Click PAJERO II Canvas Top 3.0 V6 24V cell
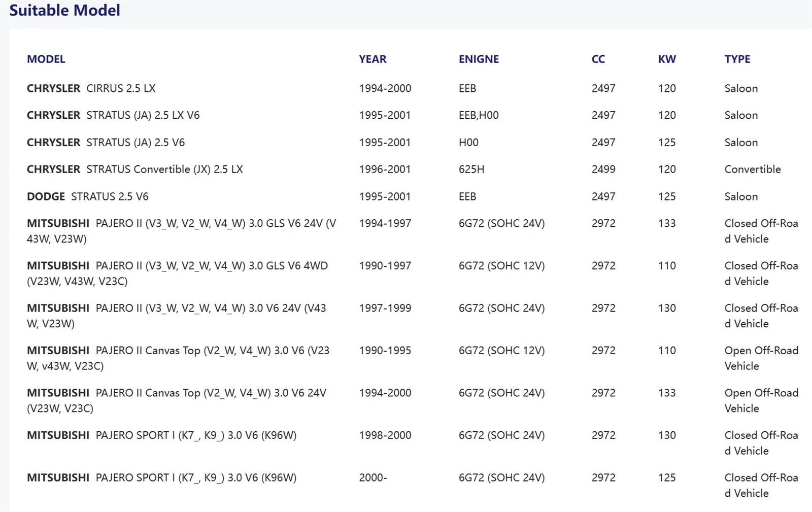The image size is (812, 512). [177, 400]
